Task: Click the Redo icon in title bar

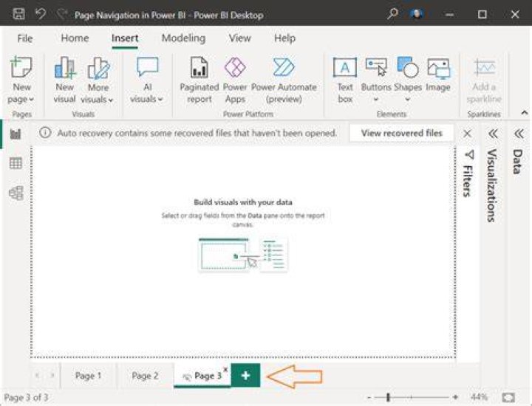Action: [62, 14]
